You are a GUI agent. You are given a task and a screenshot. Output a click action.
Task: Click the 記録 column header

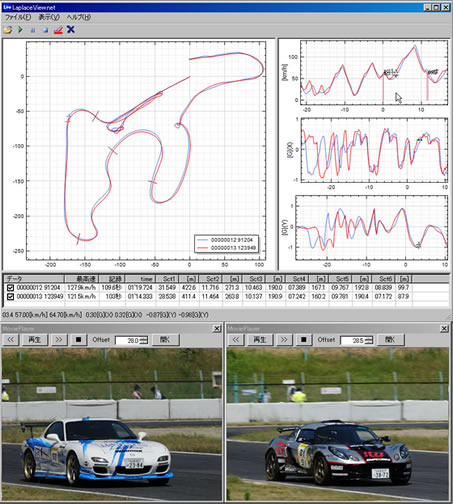pos(112,279)
